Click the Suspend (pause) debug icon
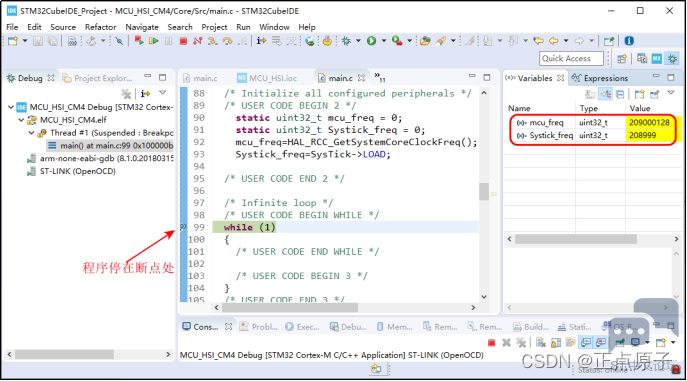687x381 pixels. (x=169, y=41)
